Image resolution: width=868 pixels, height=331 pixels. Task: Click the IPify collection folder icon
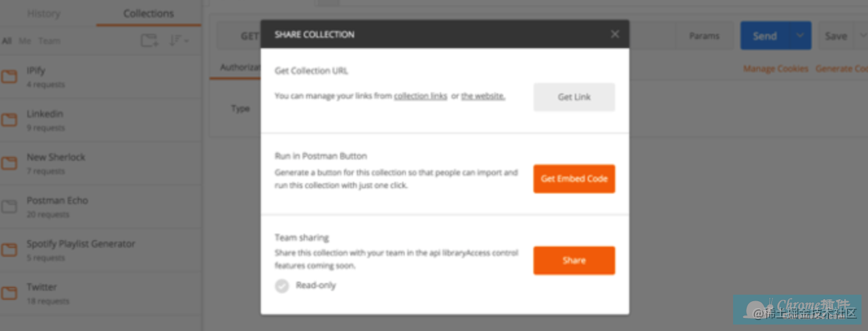[x=9, y=77]
